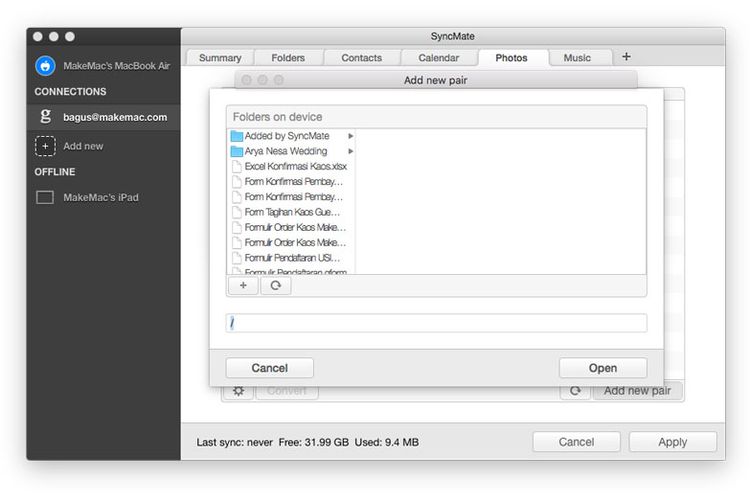
Task: Expand the Added by SyncMate folder arrow
Action: coord(351,136)
